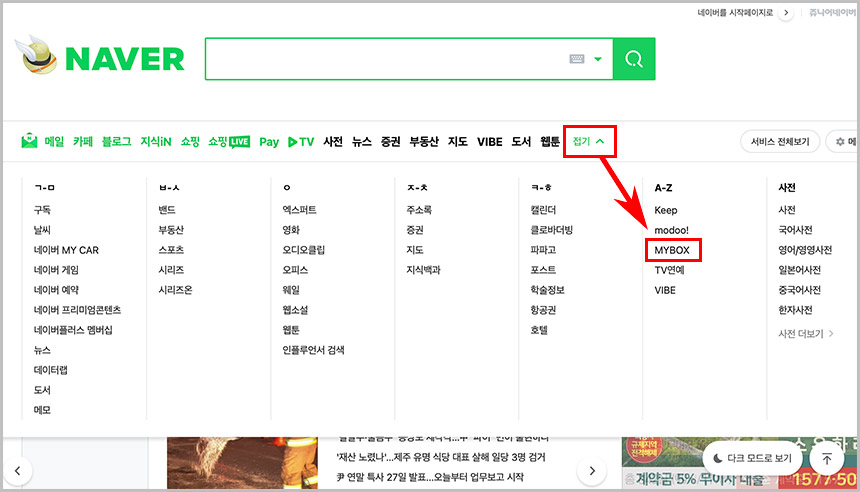860x492 pixels.
Task: Open 오디오클립 link
Action: coord(304,250)
